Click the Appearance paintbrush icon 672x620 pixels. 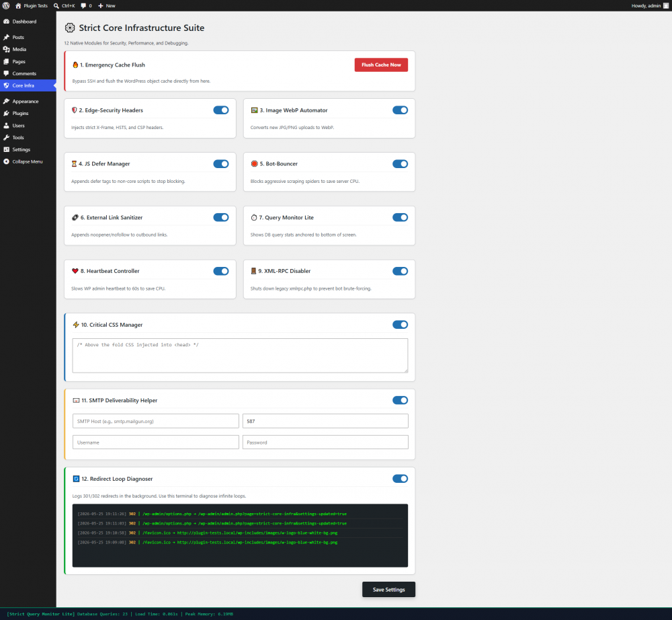click(x=7, y=101)
